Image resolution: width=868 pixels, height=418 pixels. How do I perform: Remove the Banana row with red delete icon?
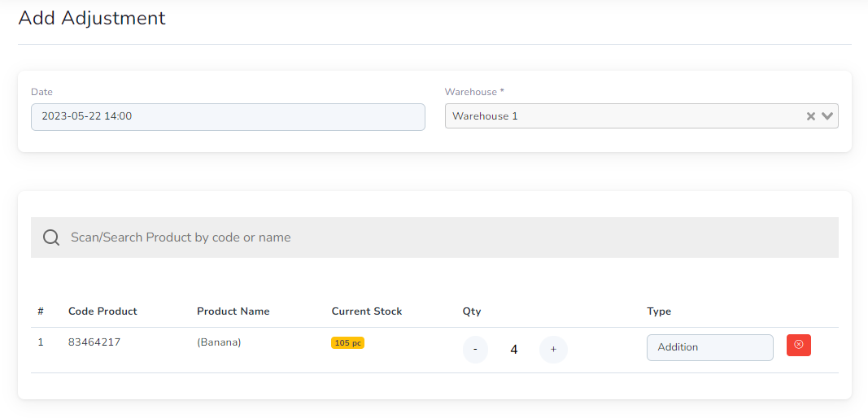(798, 345)
